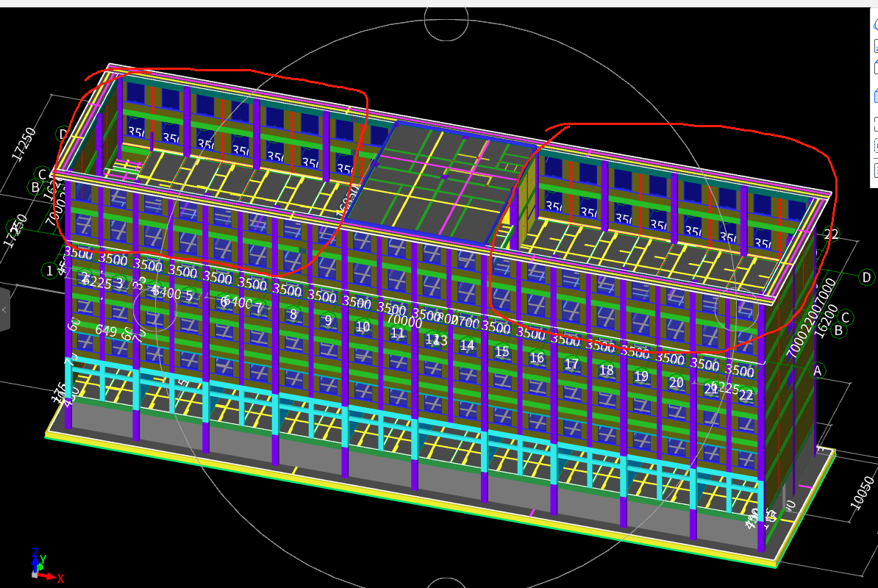
Task: Click the 10050 dimension text
Action: [x=863, y=493]
